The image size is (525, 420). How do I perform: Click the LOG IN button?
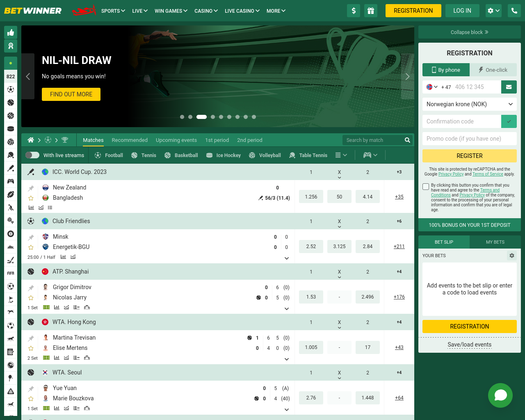point(462,11)
